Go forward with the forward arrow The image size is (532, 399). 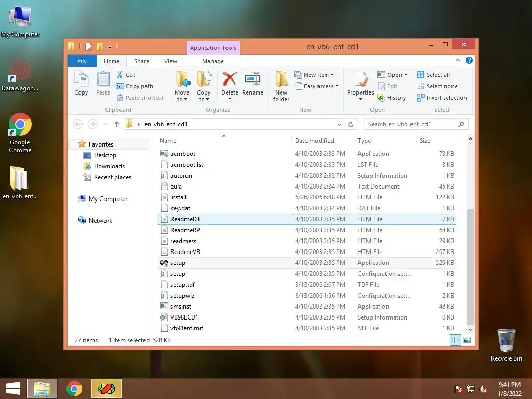(x=92, y=124)
